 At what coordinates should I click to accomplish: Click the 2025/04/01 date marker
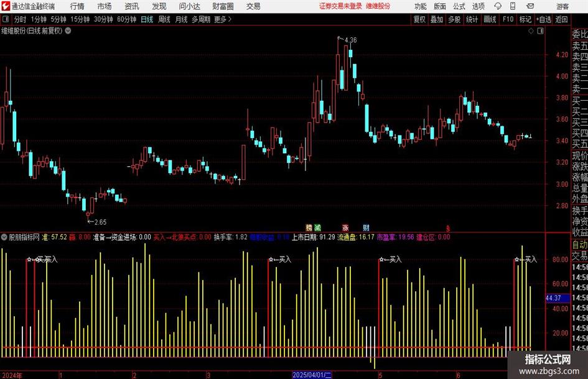[312, 375]
